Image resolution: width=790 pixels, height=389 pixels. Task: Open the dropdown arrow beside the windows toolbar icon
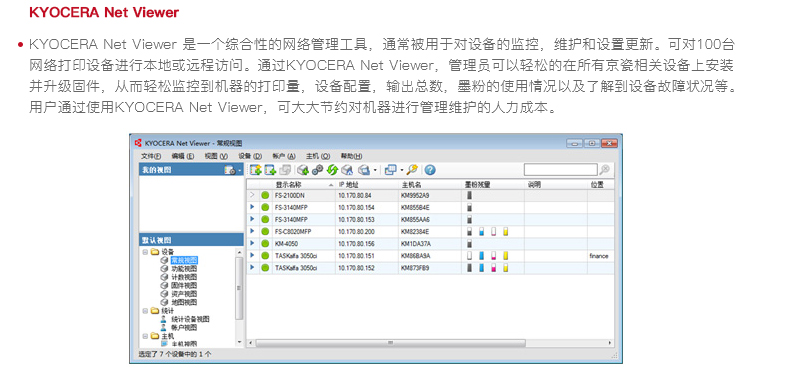(402, 170)
